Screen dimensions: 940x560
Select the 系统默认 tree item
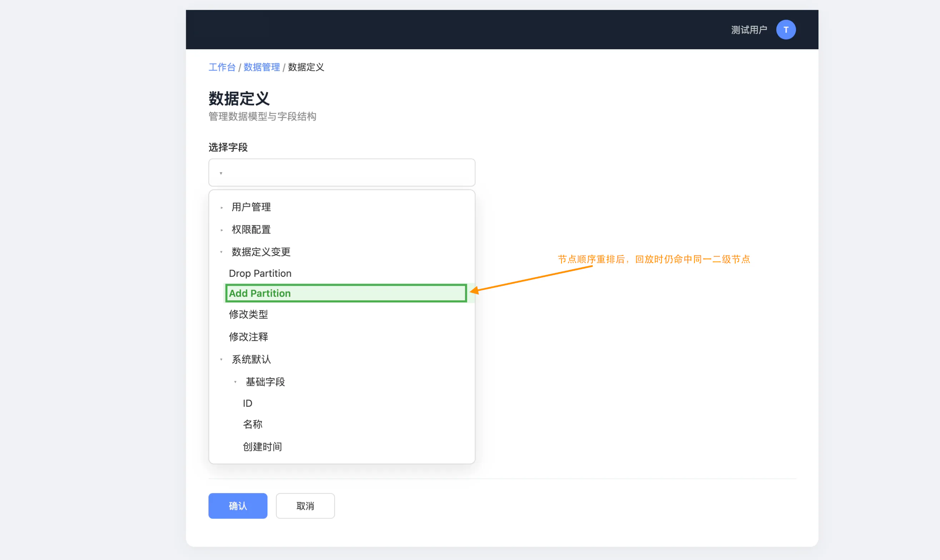tap(251, 359)
